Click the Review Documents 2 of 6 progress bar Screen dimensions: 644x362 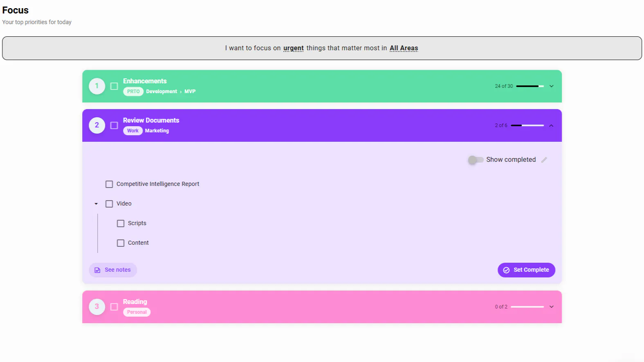pyautogui.click(x=527, y=125)
